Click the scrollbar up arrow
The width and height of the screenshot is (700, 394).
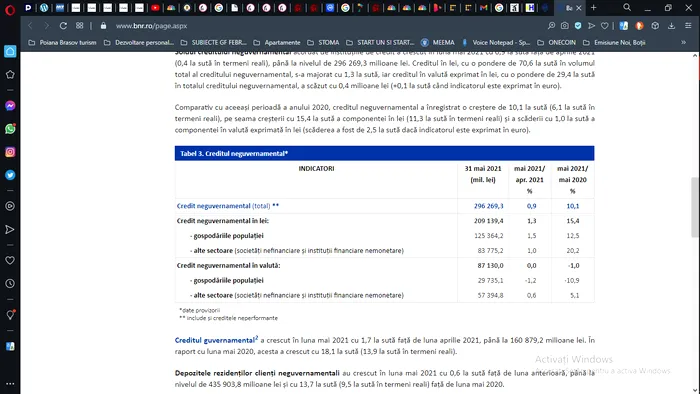click(695, 55)
